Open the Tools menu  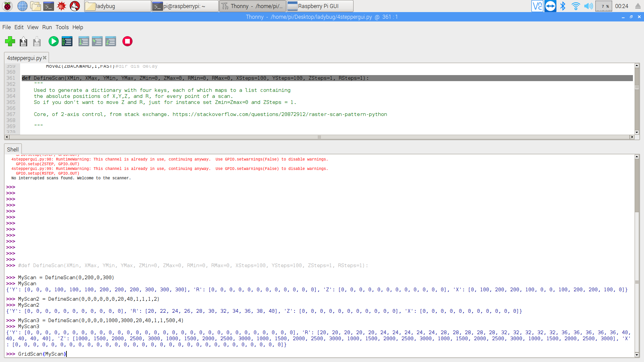62,27
